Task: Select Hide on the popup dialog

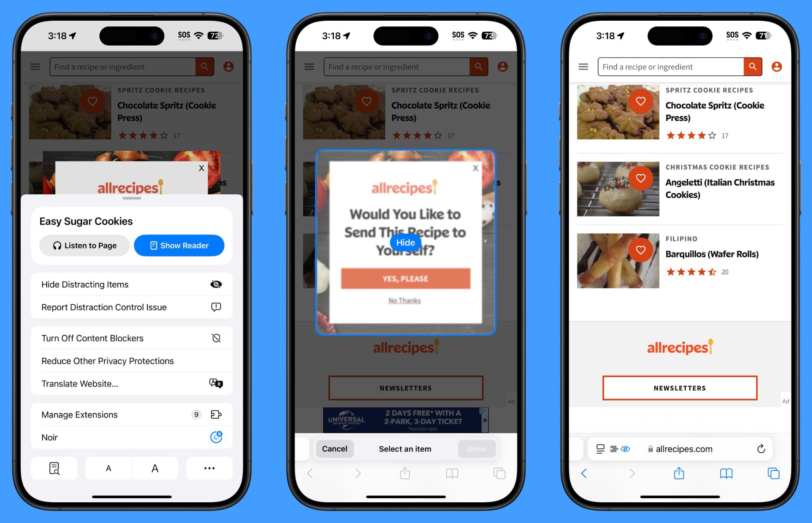Action: (x=406, y=243)
